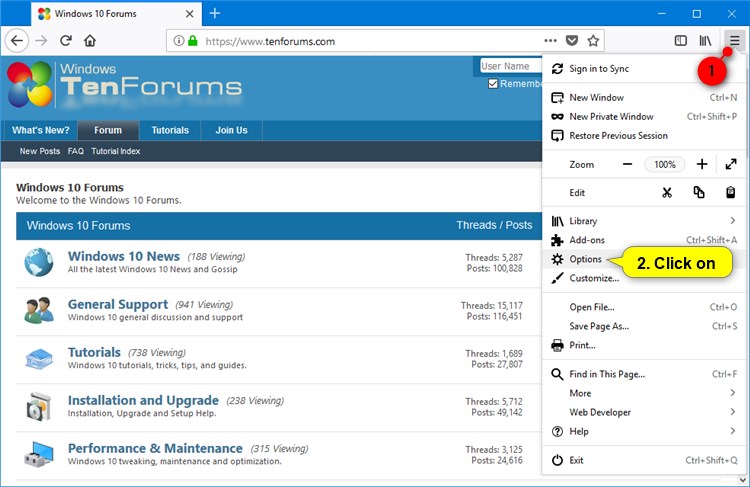Click the New Posts link
This screenshot has height=487, width=750.
pos(40,151)
